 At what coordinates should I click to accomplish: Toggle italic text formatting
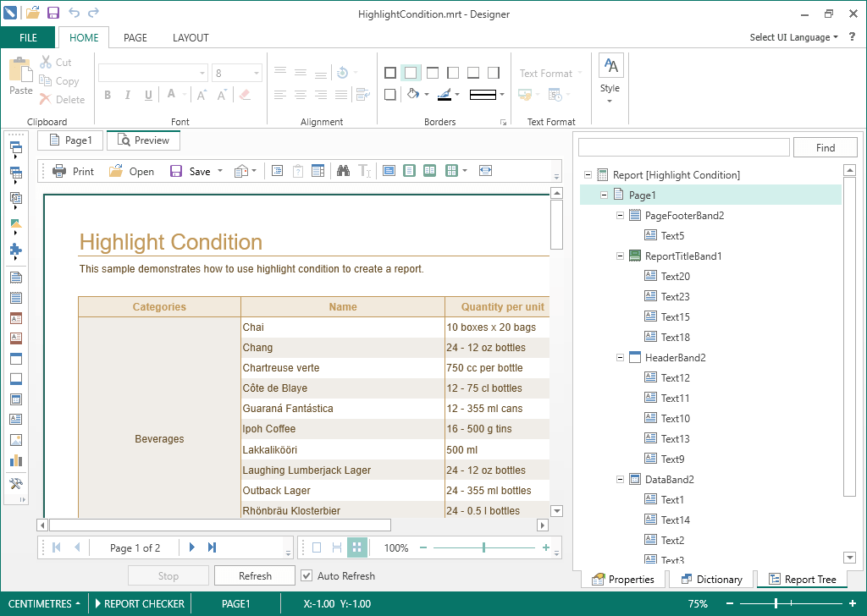pos(127,95)
